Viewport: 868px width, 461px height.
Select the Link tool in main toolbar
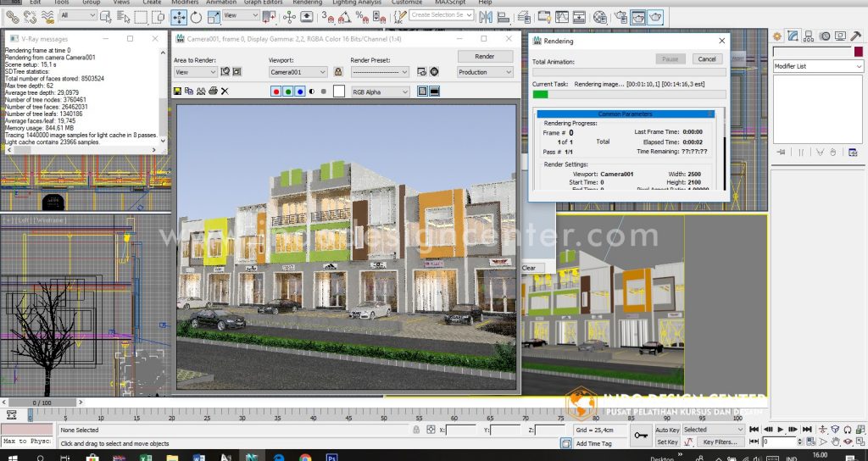[x=12, y=18]
